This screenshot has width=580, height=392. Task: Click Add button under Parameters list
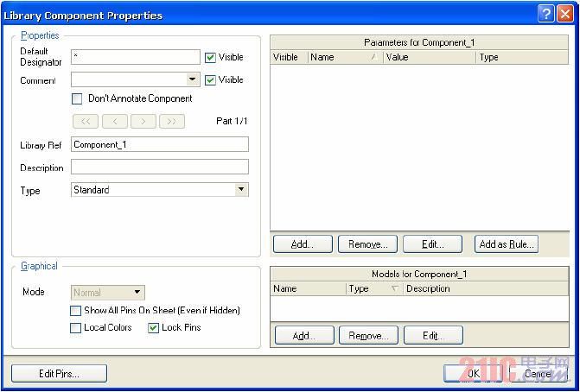[x=303, y=244]
